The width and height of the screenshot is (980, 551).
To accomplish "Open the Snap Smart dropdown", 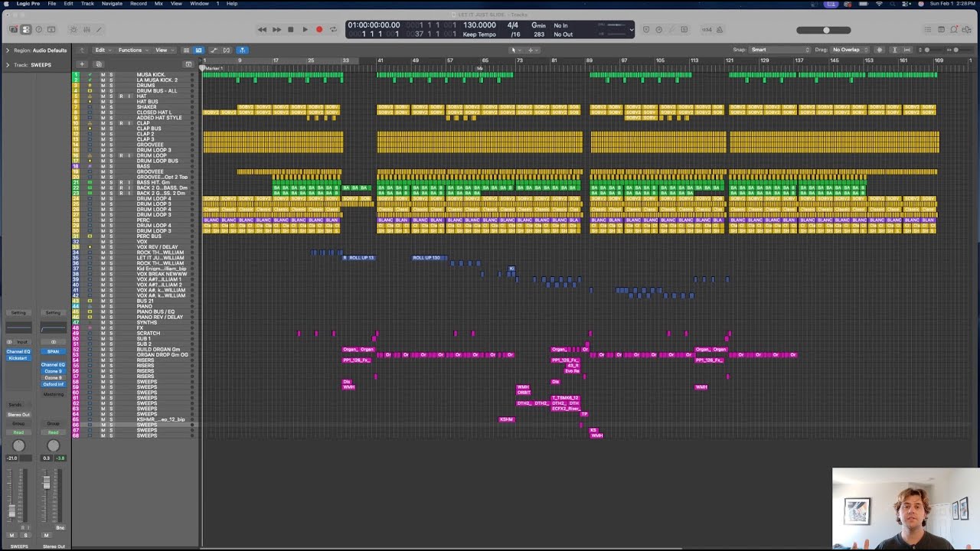I will (x=779, y=50).
